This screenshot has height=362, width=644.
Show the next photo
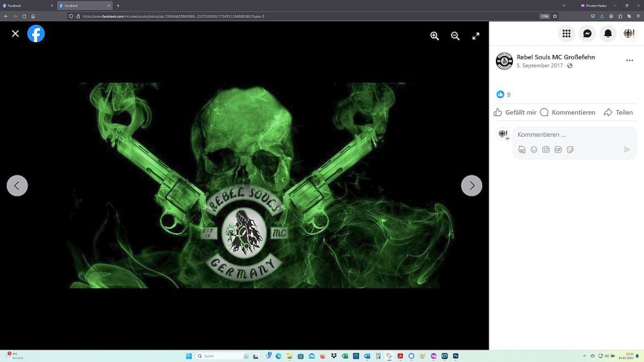[472, 185]
